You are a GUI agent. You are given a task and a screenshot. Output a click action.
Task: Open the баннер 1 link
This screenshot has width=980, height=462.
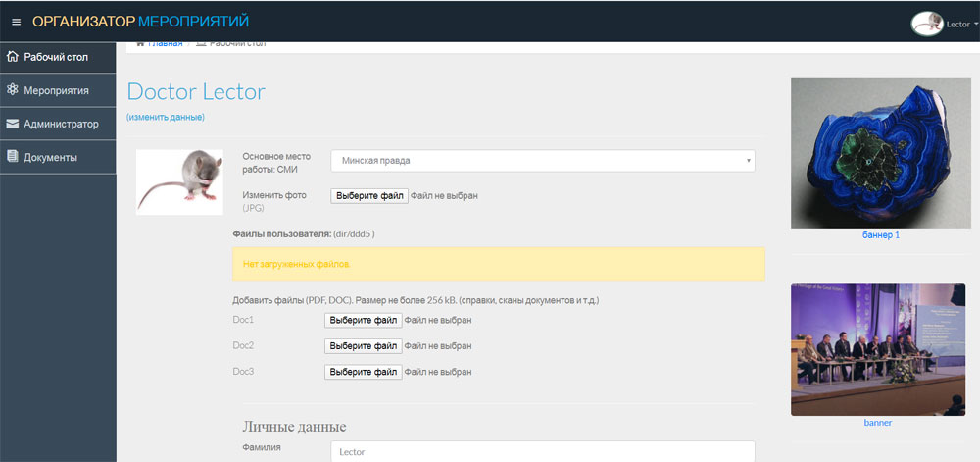(881, 235)
